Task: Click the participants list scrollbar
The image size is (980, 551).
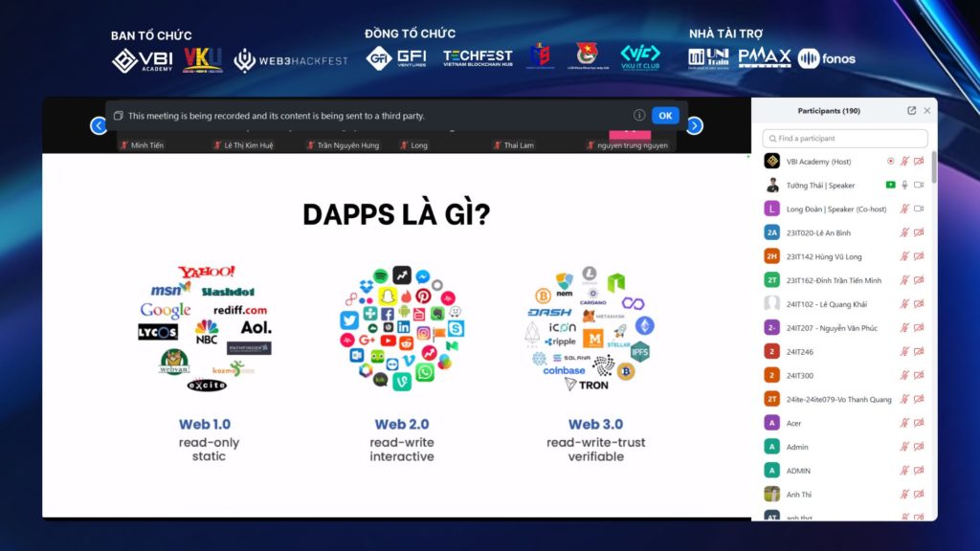Action: point(934,166)
